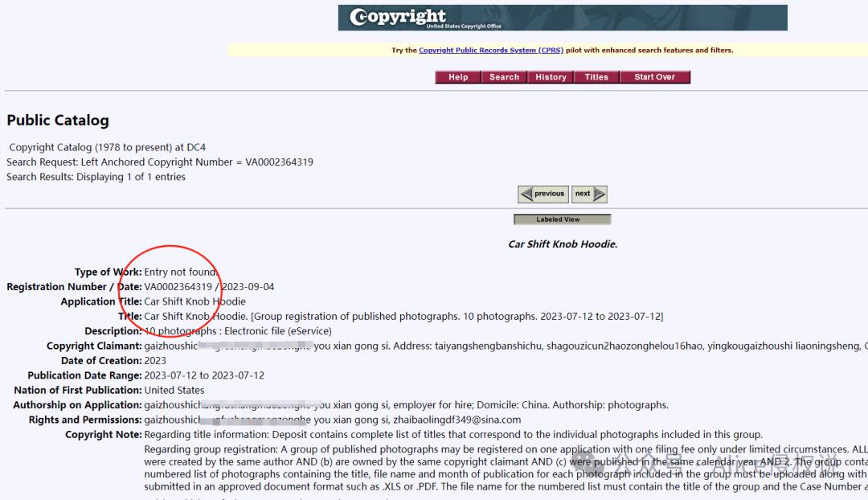The image size is (868, 500).
Task: Click the 'Copyright Claimant' field label
Action: 94,346
